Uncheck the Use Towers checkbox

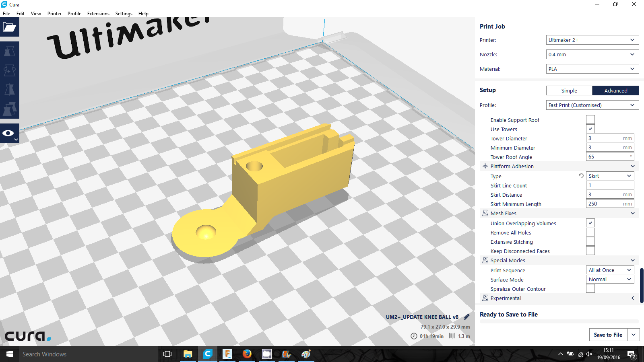click(590, 129)
